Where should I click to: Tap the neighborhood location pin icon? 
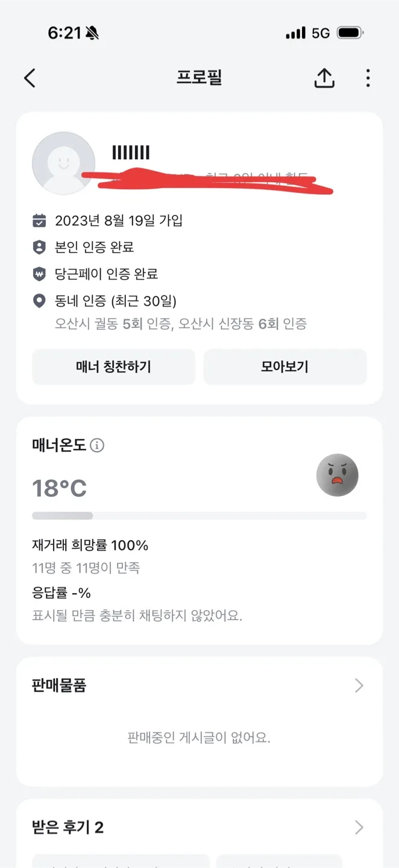coord(39,301)
